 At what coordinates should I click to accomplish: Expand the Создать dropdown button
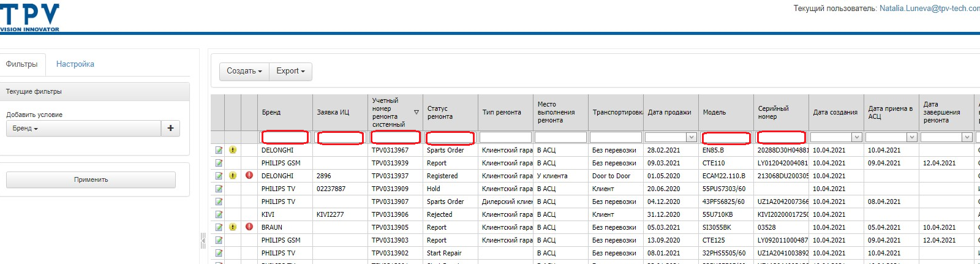(244, 71)
